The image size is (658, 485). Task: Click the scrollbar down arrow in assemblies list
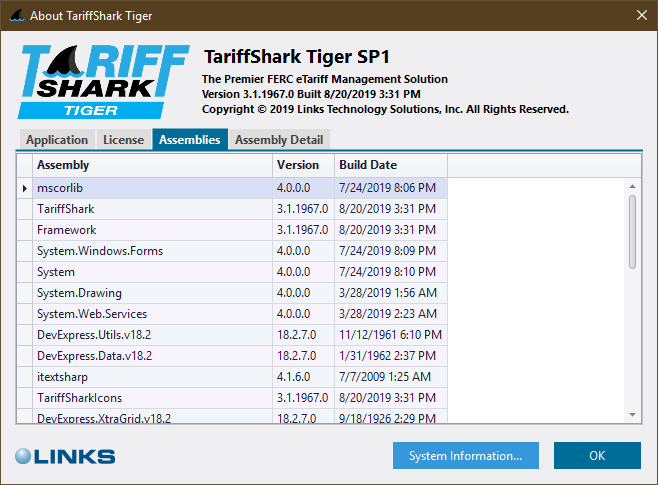click(x=632, y=415)
